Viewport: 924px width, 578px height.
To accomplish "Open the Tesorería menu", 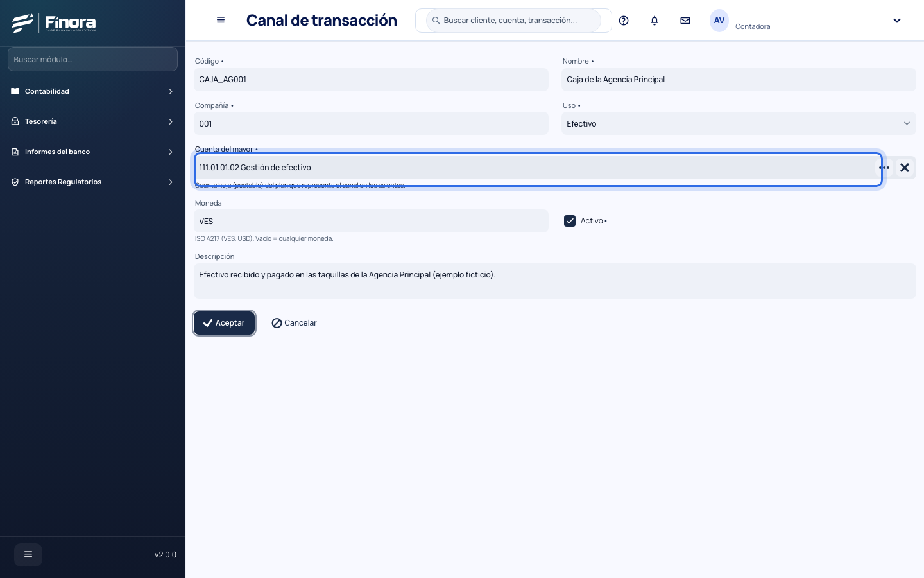I will coord(92,121).
